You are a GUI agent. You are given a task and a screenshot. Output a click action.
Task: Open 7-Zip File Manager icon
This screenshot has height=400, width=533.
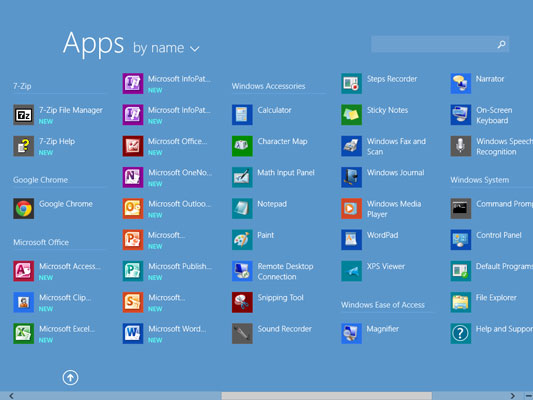click(23, 115)
